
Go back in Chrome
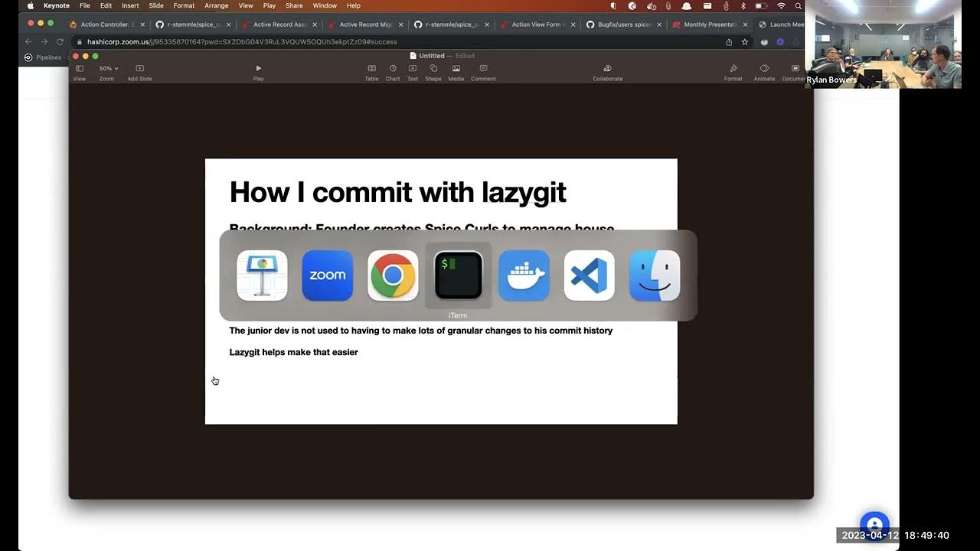coord(28,42)
